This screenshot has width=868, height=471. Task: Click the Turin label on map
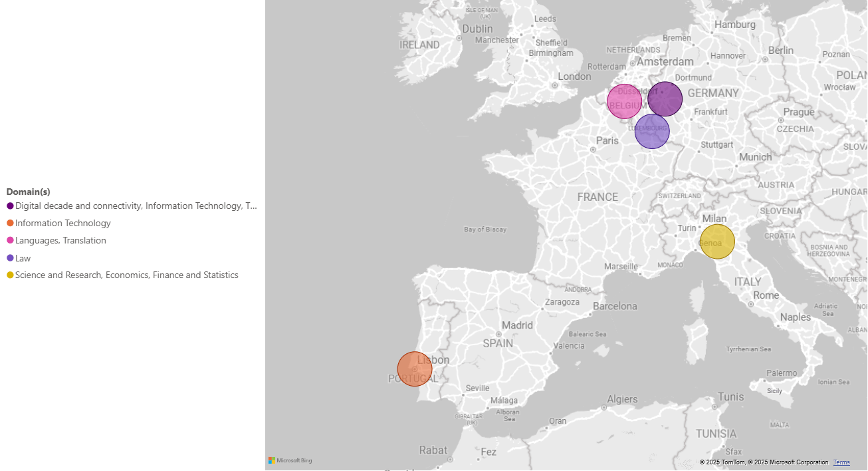[x=687, y=228]
